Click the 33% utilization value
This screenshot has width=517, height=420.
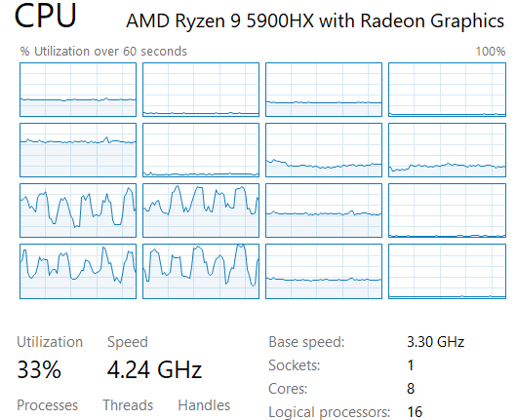click(39, 369)
